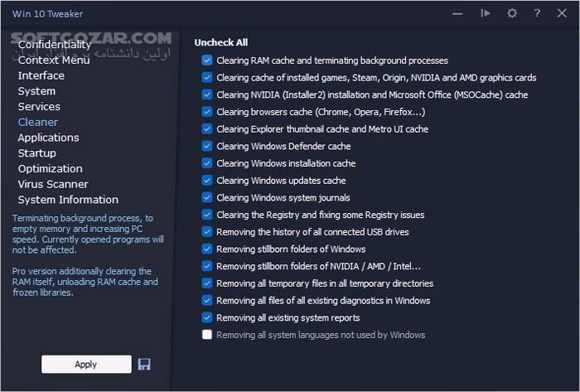Uncheck Clearing RAM cache and terminating processes

click(x=206, y=60)
